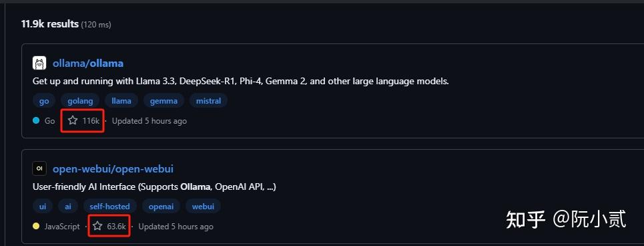Select the mistral topic tag
Image resolution: width=644 pixels, height=246 pixels.
coord(209,101)
